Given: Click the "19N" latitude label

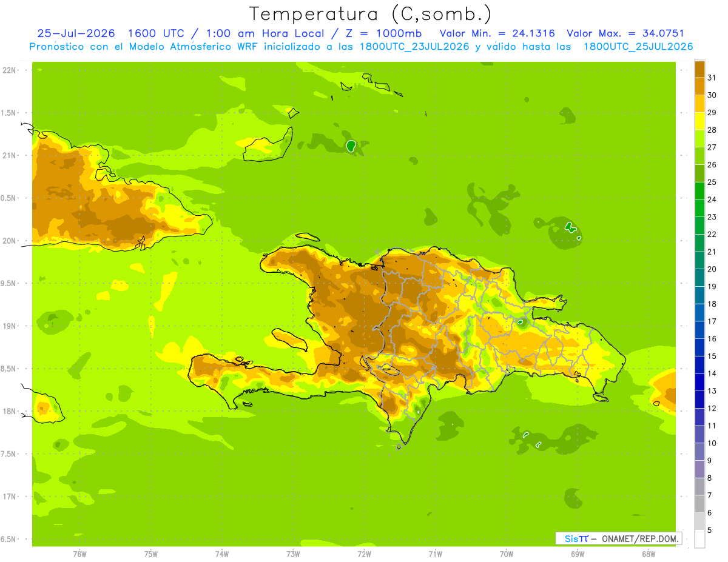Looking at the screenshot, I should pos(9,326).
